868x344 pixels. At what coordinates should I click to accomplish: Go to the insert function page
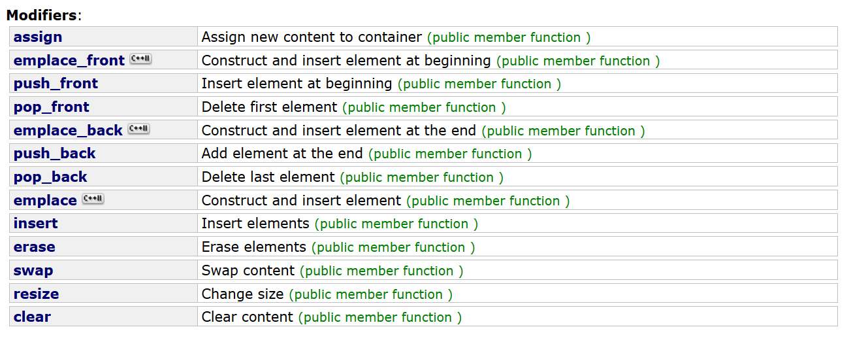[36, 224]
